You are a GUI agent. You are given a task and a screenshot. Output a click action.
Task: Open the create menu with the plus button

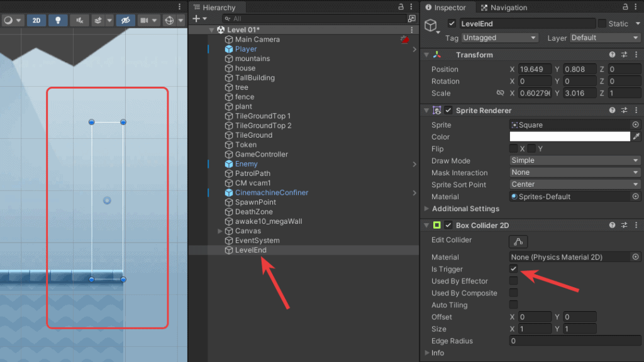point(196,19)
